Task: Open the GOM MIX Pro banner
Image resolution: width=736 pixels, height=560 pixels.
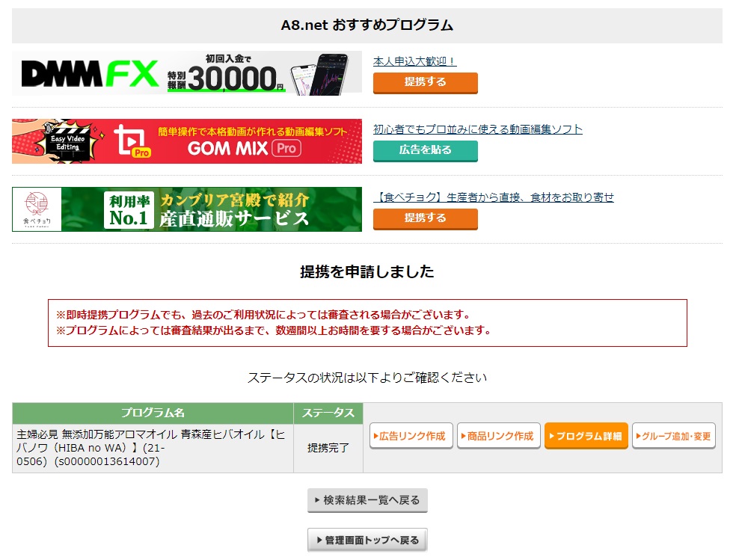Action: (187, 141)
